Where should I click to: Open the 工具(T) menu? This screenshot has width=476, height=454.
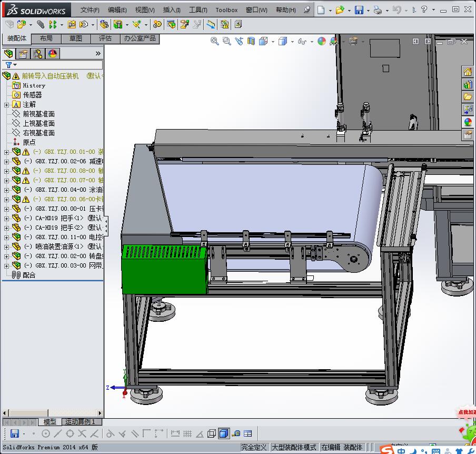[198, 10]
